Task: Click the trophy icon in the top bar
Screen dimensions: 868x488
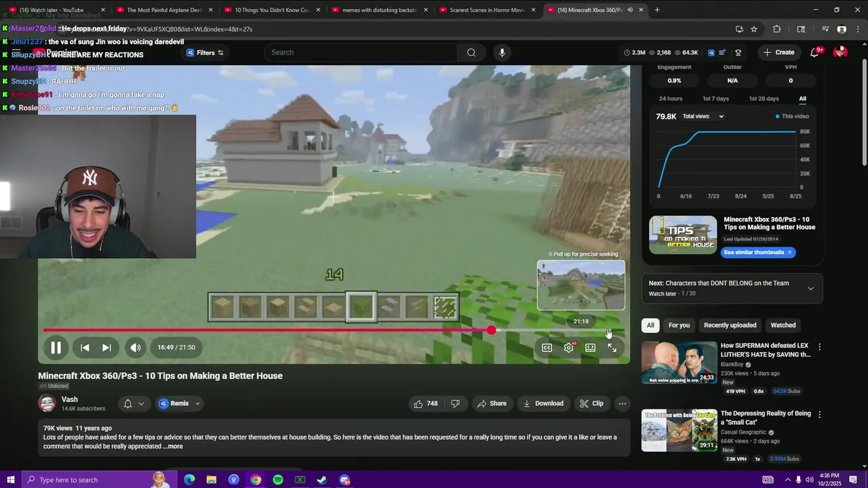Action: (738, 52)
